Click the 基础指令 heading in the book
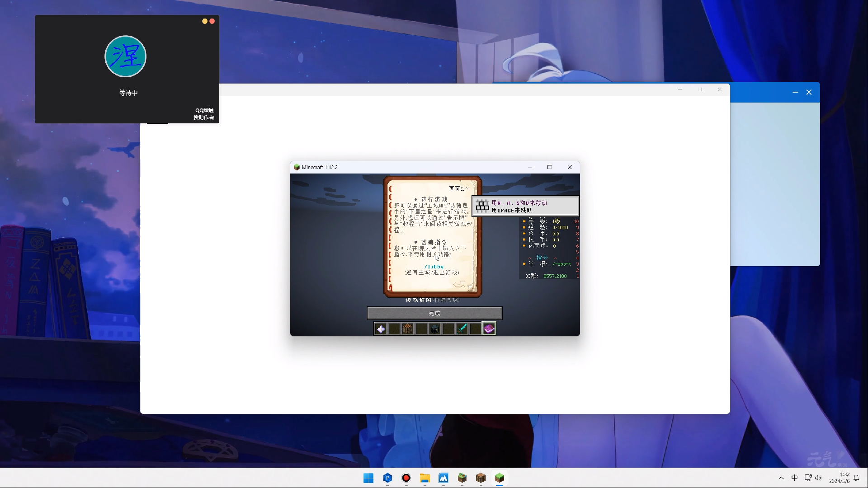868x488 pixels. 434,242
